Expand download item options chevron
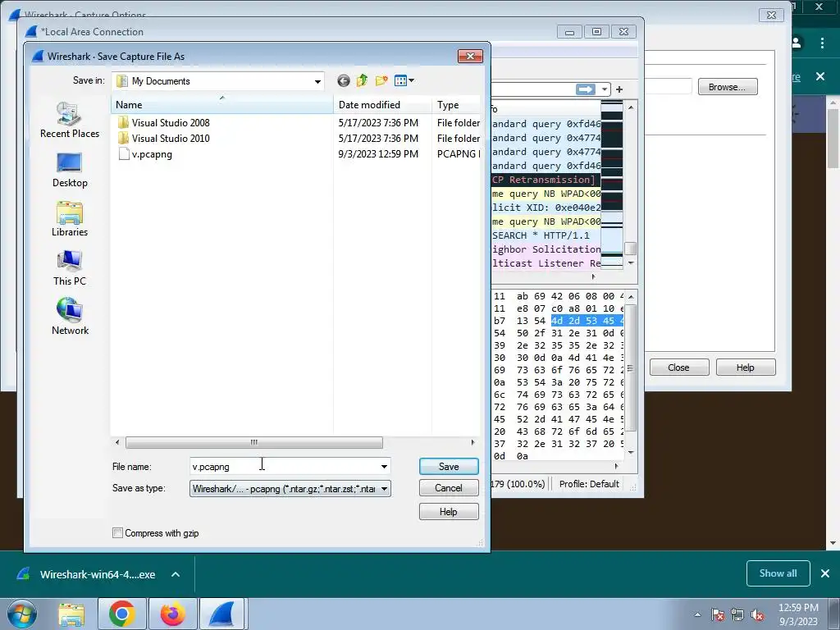Viewport: 840px width, 630px height. tap(176, 574)
